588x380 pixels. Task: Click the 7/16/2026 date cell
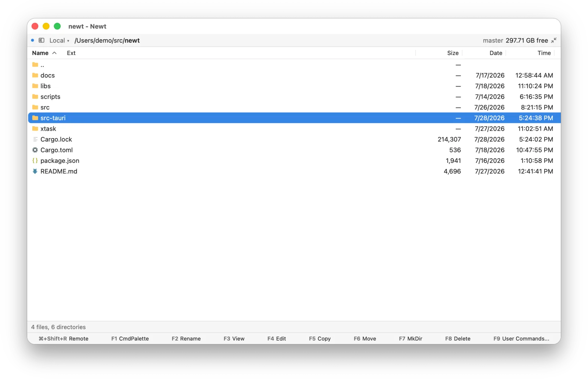click(490, 160)
